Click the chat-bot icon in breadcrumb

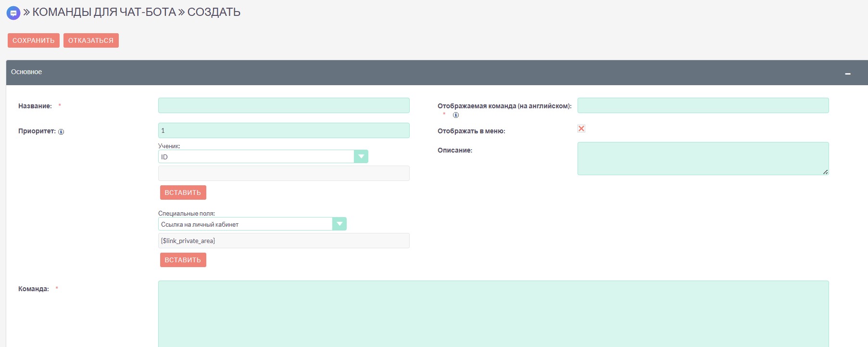(13, 13)
